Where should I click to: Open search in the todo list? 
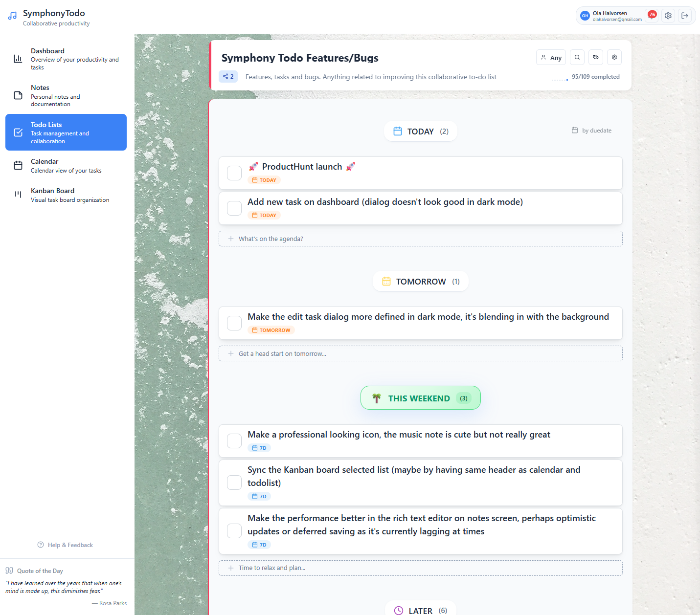(x=577, y=57)
